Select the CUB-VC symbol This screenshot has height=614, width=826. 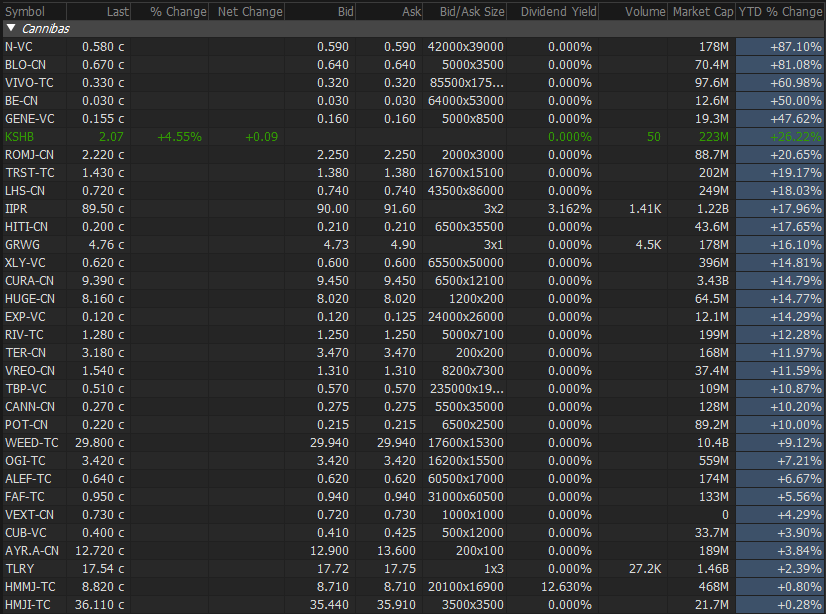(x=25, y=532)
